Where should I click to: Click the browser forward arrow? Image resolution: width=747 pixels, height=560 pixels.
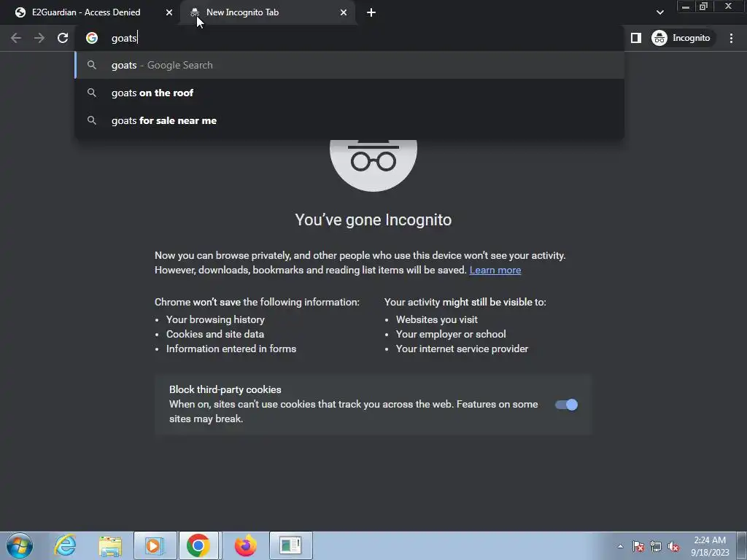tap(39, 38)
